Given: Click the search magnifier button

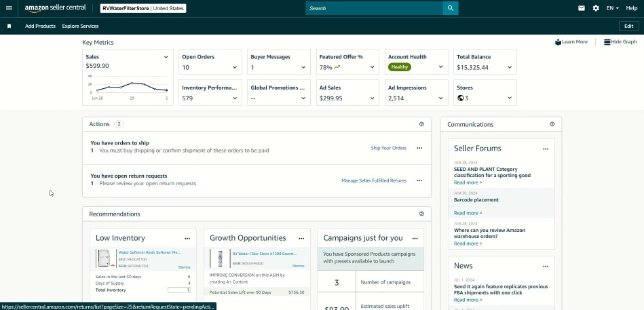Looking at the screenshot, I should 451,8.
